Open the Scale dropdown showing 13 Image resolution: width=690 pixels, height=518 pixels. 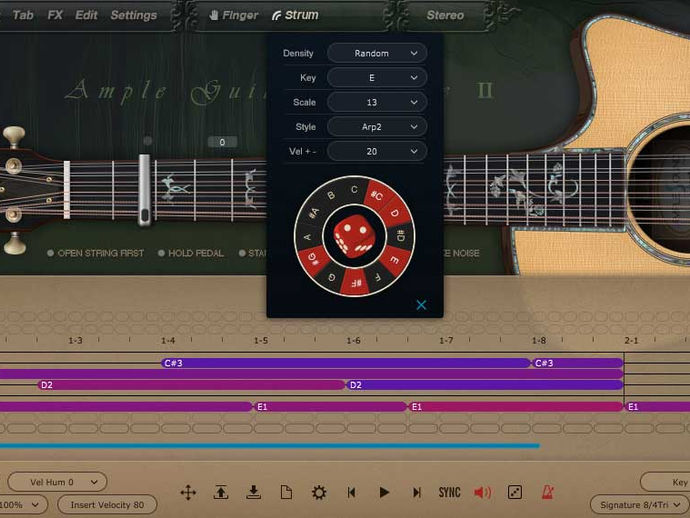[377, 103]
